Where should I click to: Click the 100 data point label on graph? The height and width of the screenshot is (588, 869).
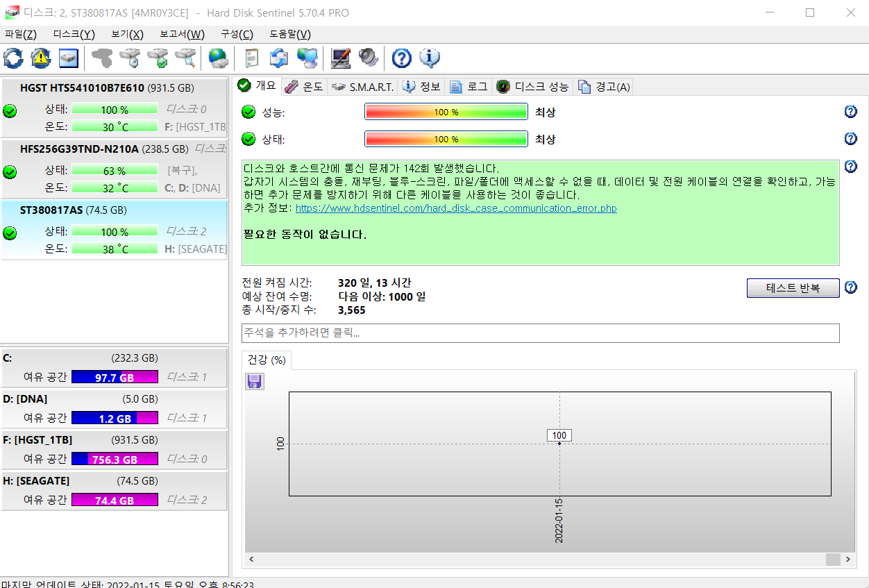coord(559,435)
